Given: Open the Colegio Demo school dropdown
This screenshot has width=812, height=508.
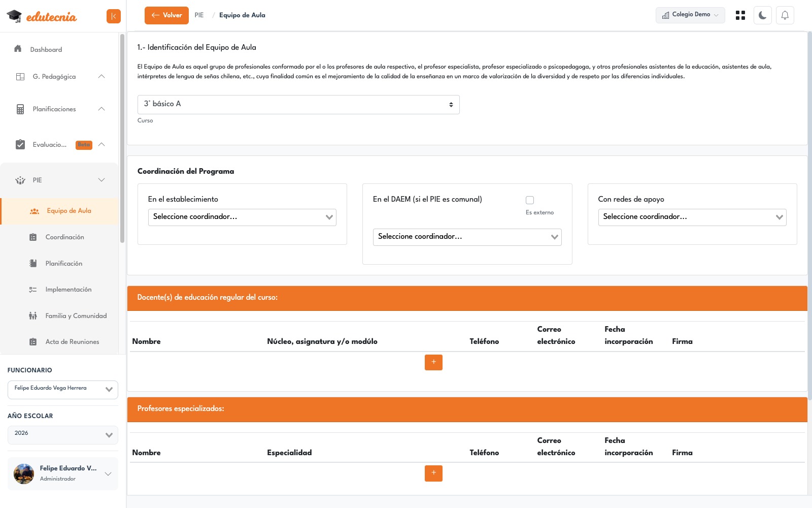Looking at the screenshot, I should pos(690,15).
